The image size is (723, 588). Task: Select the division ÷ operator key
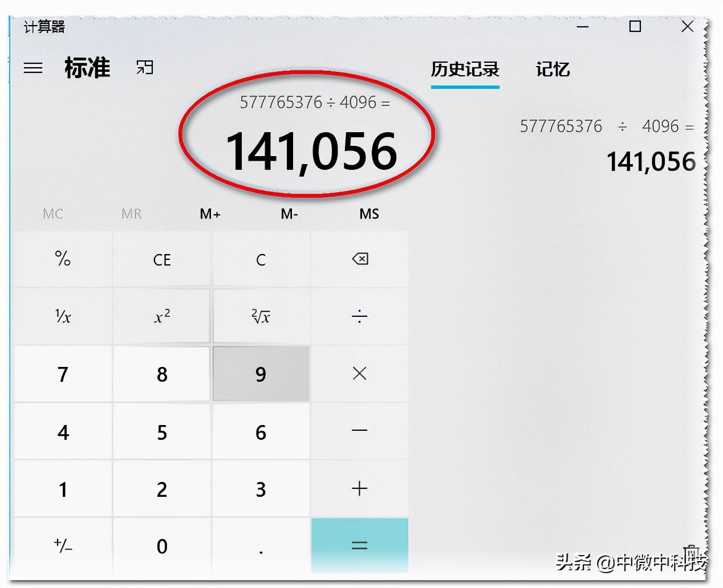click(359, 316)
